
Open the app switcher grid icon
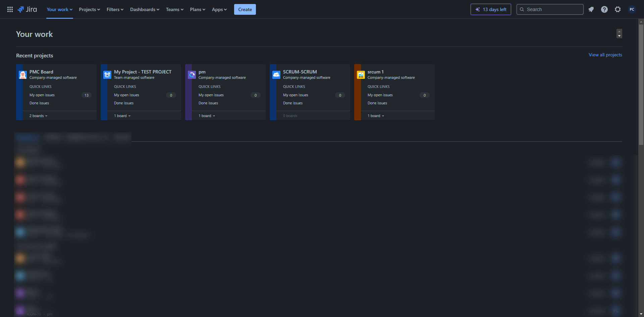pyautogui.click(x=10, y=9)
